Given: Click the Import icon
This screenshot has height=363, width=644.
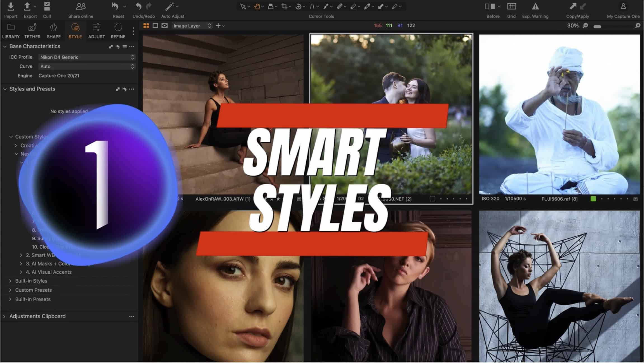Looking at the screenshot, I should click(11, 6).
